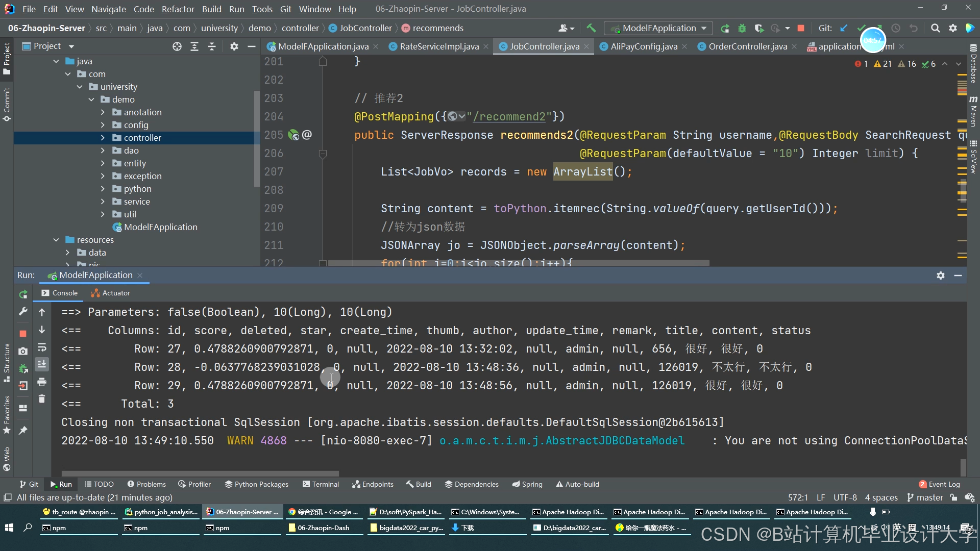Viewport: 980px width, 551px height.
Task: Open the ModelFApplication run configuration dropdown
Action: coord(659,28)
